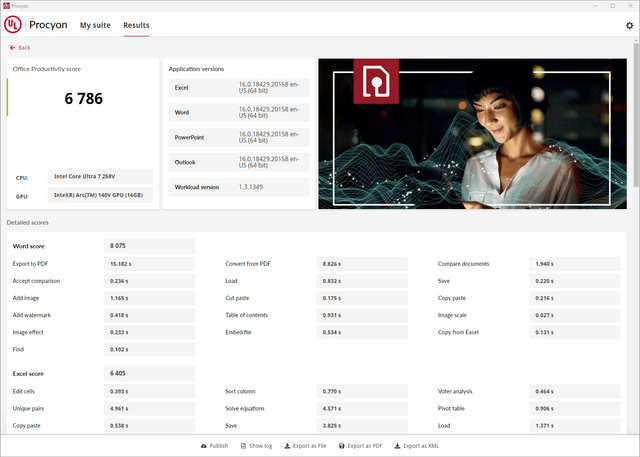Click the Workload version 1.3.1349 value
This screenshot has width=640, height=457.
pos(251,187)
